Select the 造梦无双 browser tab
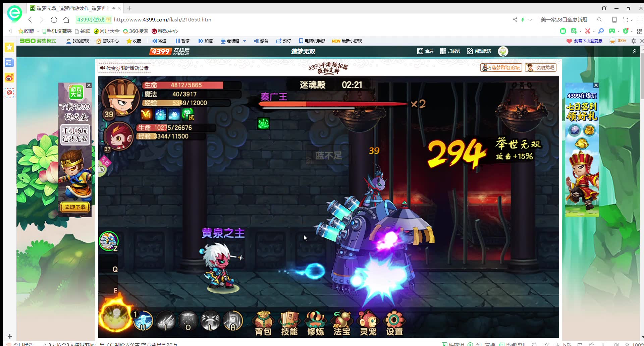The height and width of the screenshot is (346, 644). 75,8
